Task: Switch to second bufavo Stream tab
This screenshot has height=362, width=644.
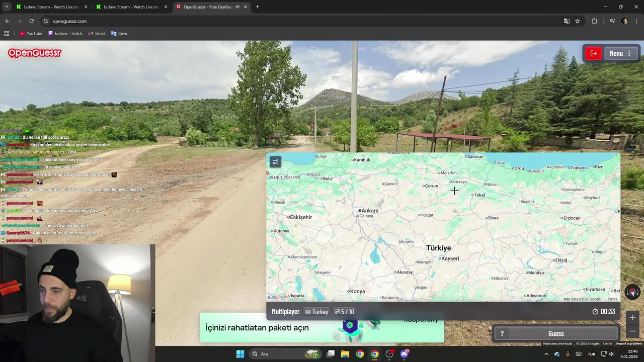Action: point(131,7)
